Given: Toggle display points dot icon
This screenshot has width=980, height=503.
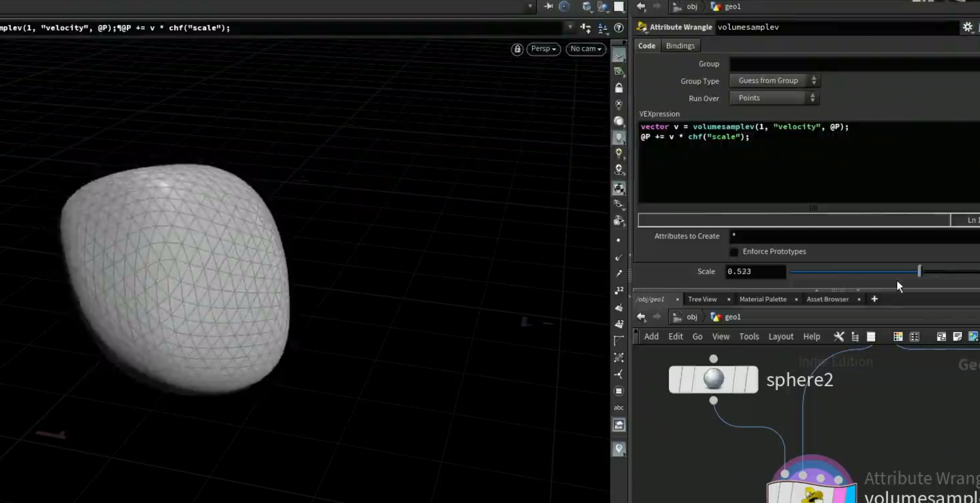Looking at the screenshot, I should coord(618,240).
